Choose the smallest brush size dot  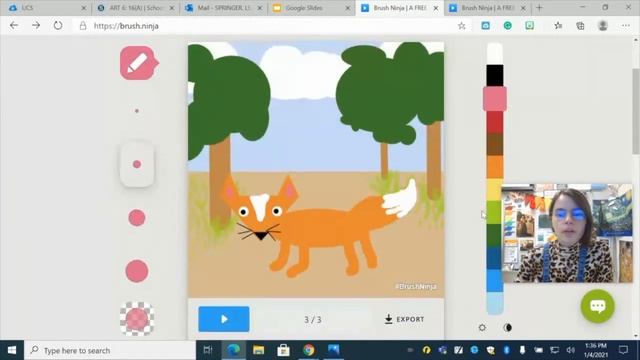tap(137, 111)
